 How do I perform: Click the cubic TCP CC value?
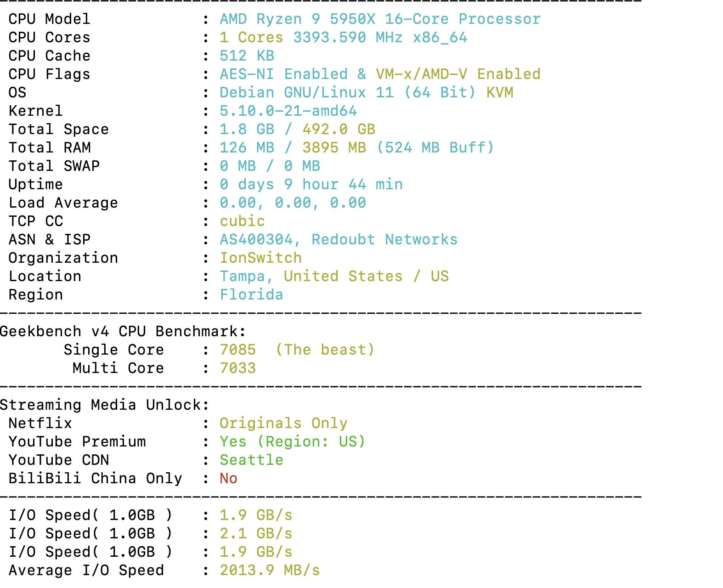click(x=242, y=221)
